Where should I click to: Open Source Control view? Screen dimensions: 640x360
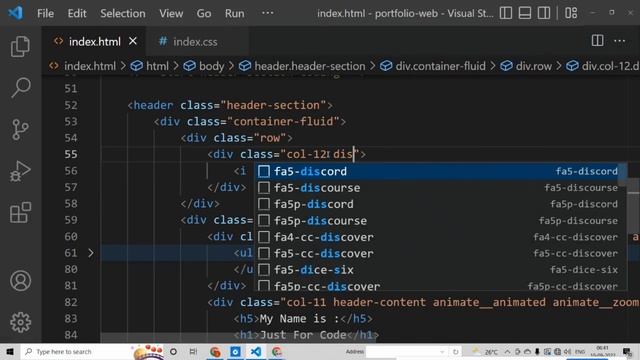(x=20, y=129)
